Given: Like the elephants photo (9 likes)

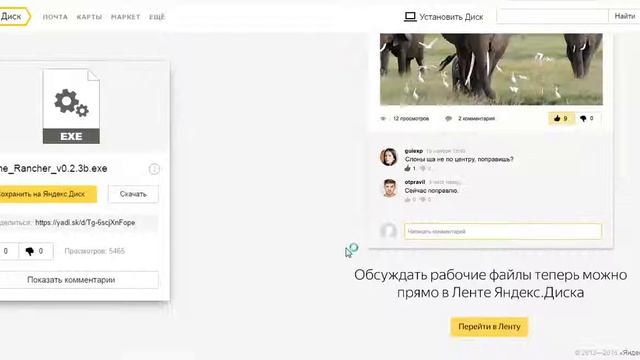Looking at the screenshot, I should pos(561,118).
